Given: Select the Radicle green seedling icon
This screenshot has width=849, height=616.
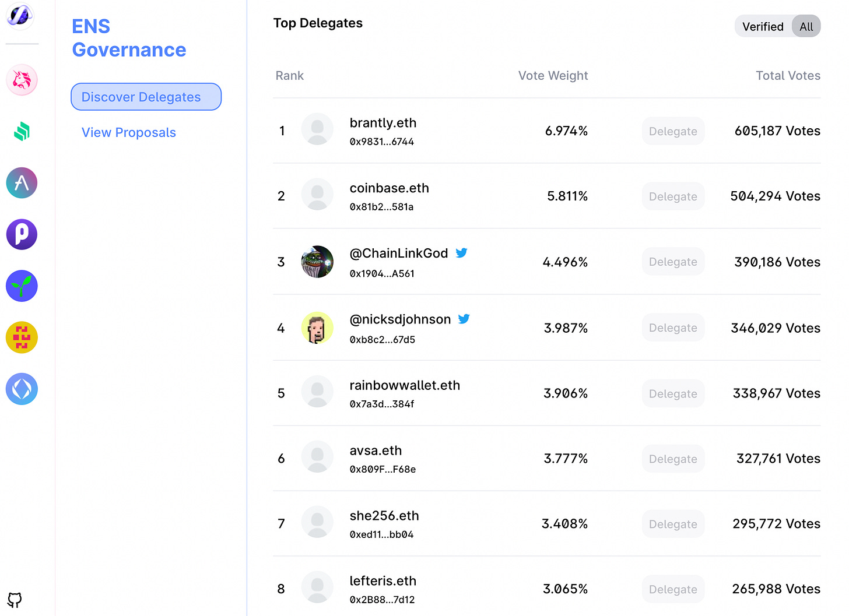Looking at the screenshot, I should pyautogui.click(x=22, y=286).
